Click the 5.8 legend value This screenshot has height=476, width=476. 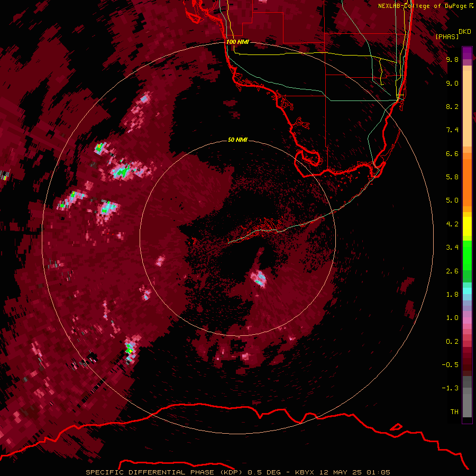pos(452,177)
